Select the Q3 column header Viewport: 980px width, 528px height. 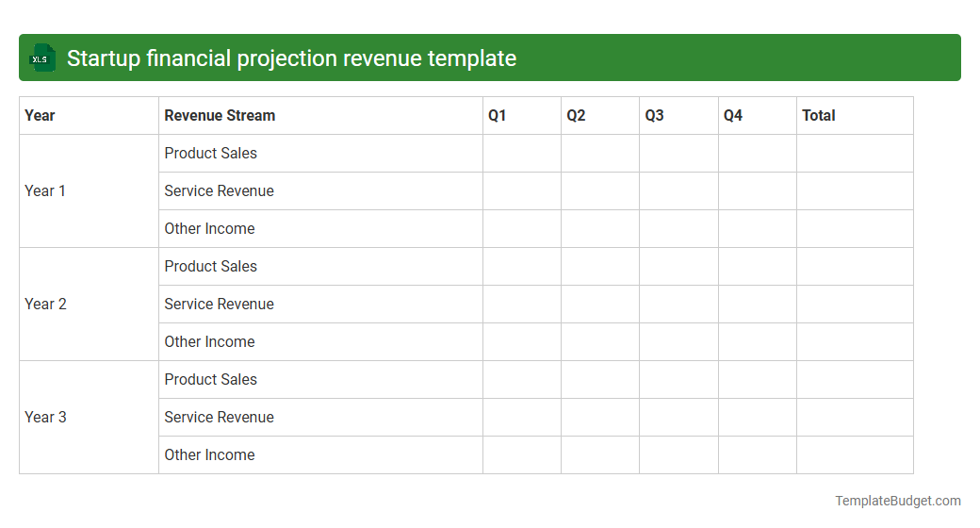(678, 116)
